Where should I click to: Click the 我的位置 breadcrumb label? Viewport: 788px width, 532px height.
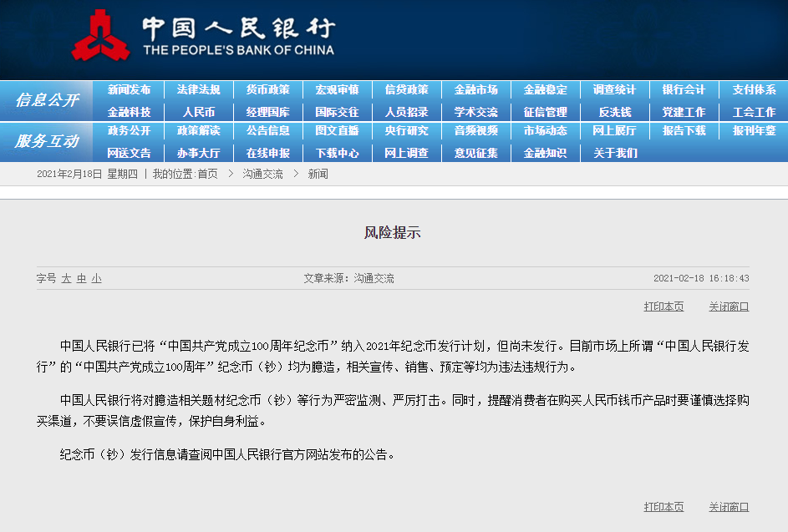(173, 175)
